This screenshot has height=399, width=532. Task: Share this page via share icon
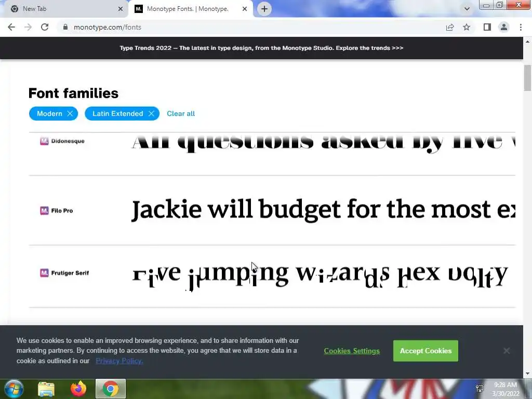450,27
